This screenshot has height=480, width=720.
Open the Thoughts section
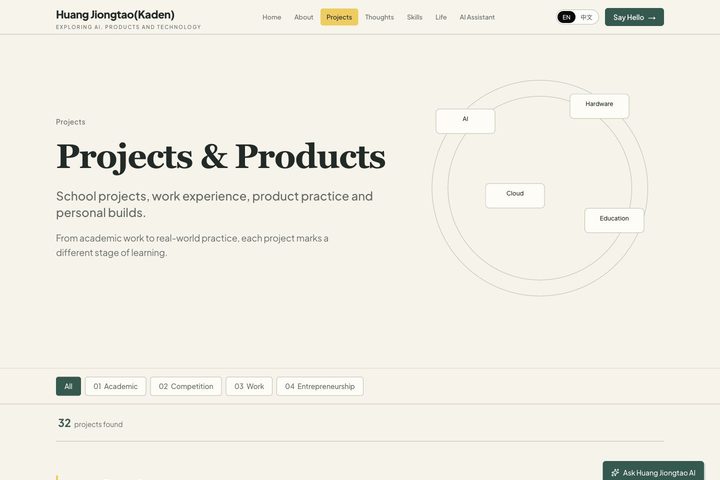379,17
